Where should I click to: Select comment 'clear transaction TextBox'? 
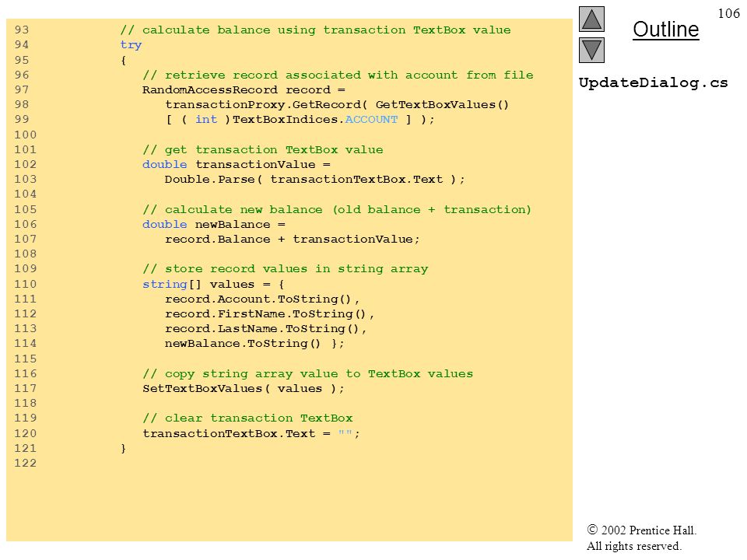(x=247, y=418)
